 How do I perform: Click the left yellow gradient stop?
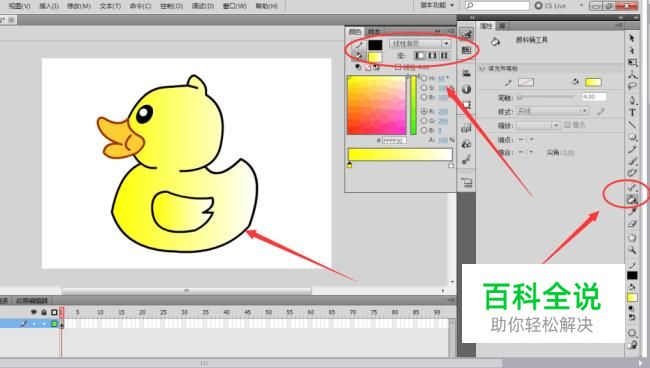349,165
